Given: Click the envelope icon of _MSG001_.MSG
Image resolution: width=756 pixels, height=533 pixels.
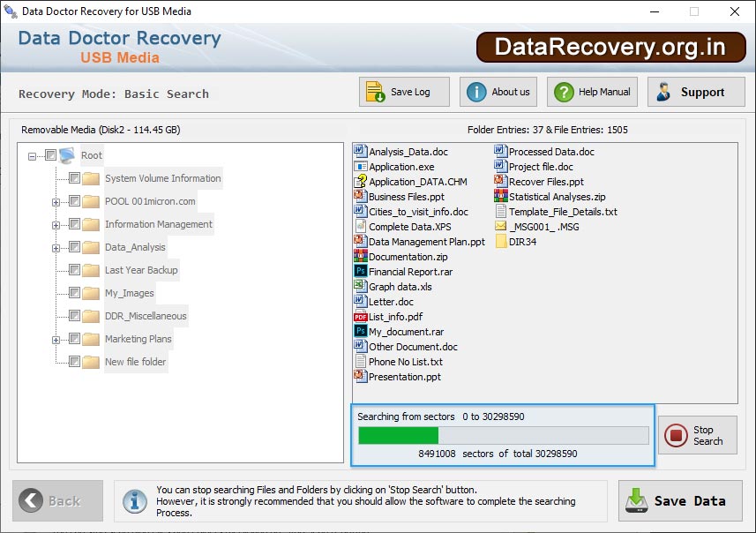Looking at the screenshot, I should point(500,226).
